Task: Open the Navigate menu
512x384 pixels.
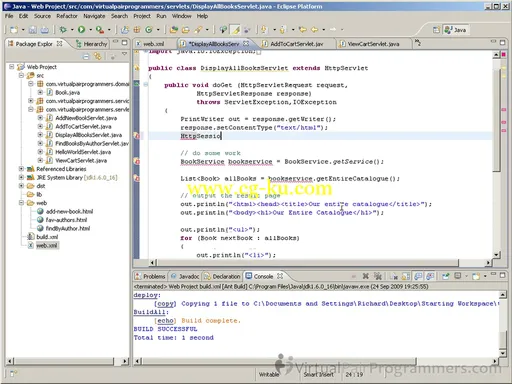Action: coord(94,16)
